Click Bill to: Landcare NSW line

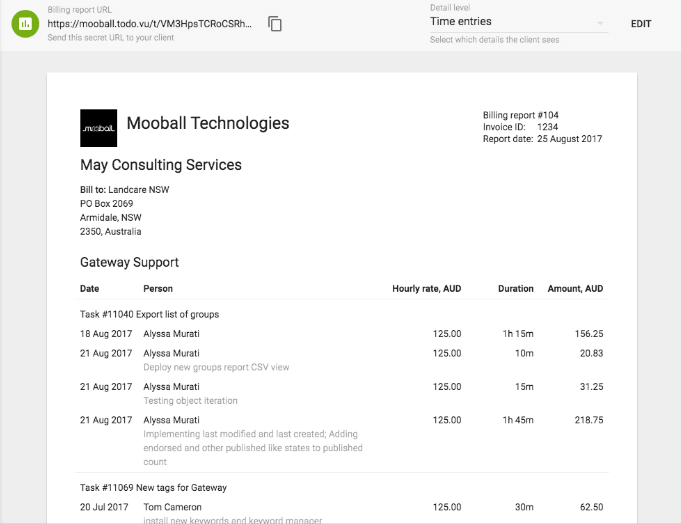point(125,190)
